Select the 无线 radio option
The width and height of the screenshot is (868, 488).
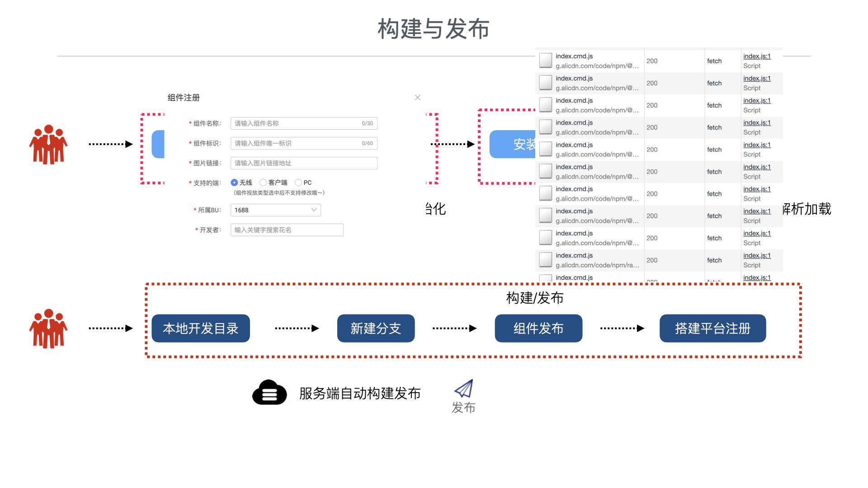(234, 183)
